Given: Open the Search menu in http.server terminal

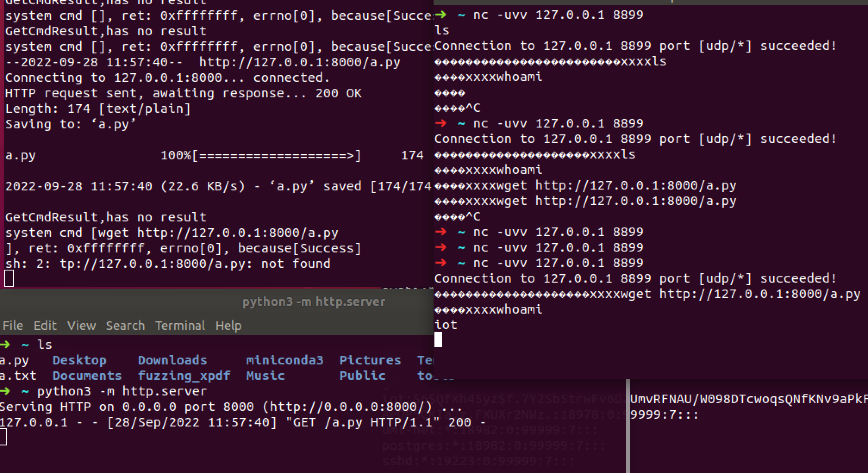Looking at the screenshot, I should (x=125, y=326).
